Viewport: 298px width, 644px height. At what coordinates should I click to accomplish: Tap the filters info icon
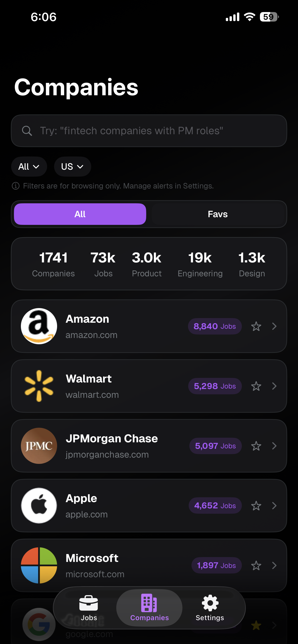coord(16,186)
